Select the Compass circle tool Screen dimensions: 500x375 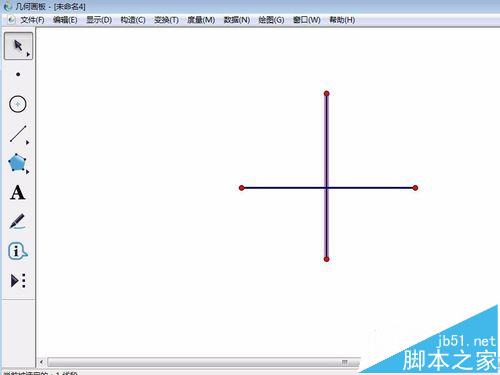coord(18,104)
